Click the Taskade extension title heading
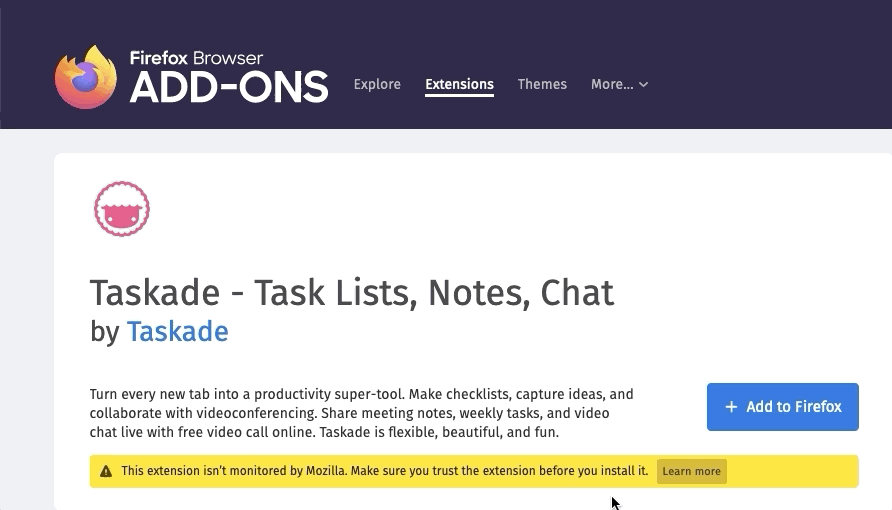 (x=351, y=293)
